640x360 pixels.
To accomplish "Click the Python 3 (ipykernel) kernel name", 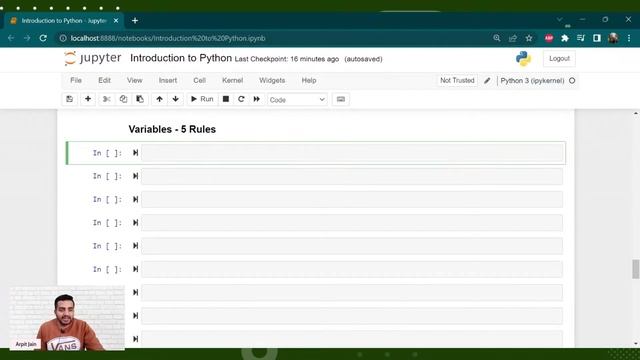I will click(532, 81).
